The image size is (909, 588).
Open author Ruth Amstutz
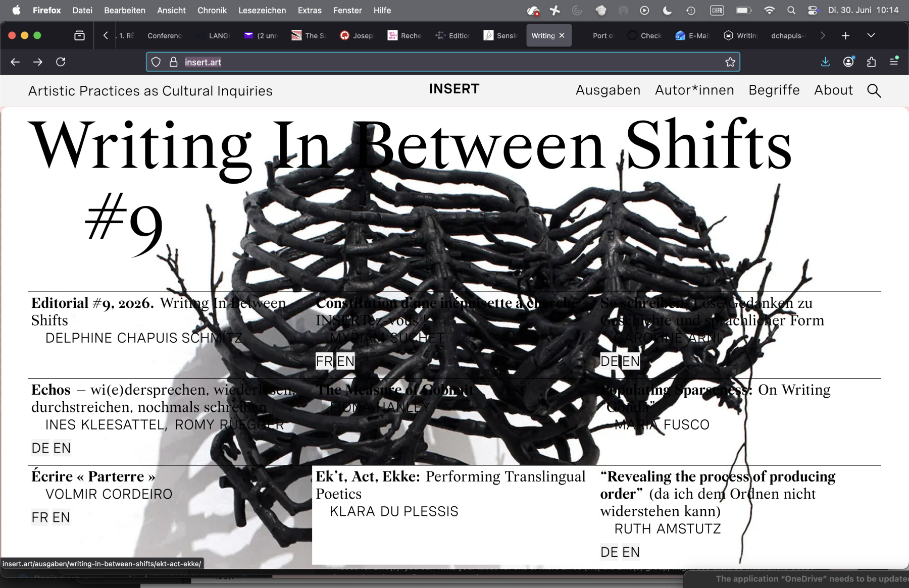coord(668,529)
